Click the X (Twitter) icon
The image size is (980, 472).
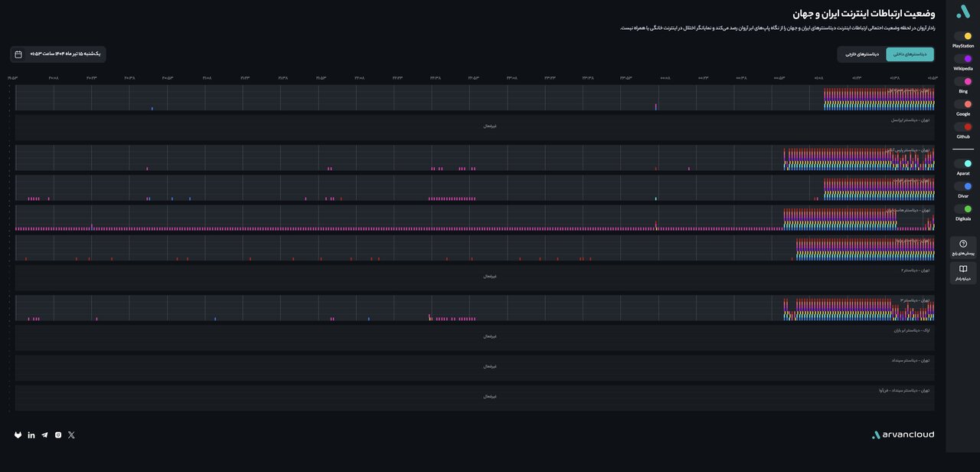coord(71,435)
